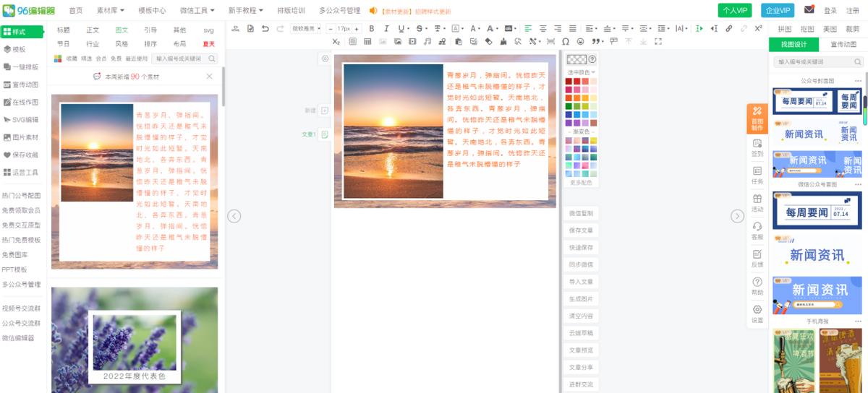868x393 pixels.
Task: Click the 个人VIP button
Action: [735, 10]
